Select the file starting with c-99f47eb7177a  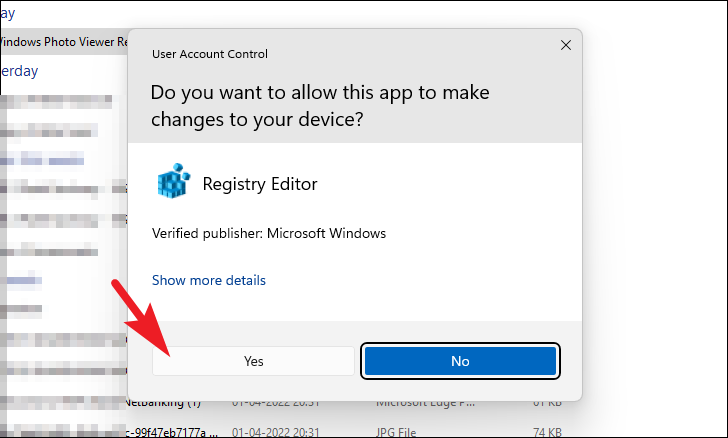tap(171, 432)
